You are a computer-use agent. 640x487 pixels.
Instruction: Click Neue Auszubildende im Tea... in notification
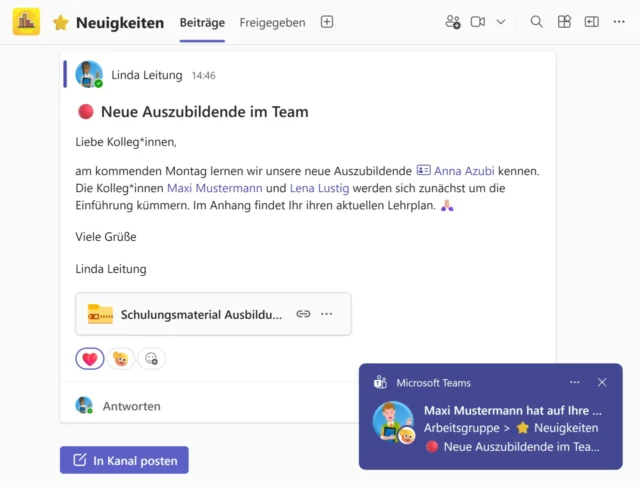pos(521,447)
